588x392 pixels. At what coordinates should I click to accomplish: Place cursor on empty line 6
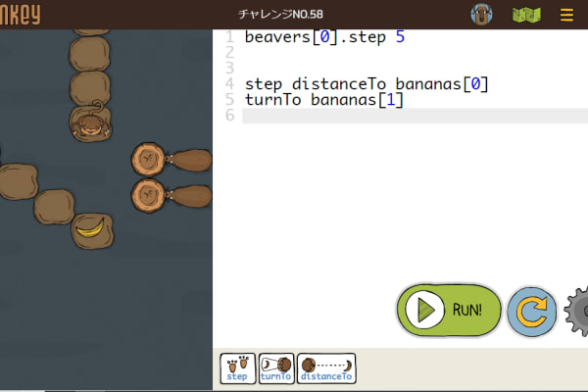coord(392,116)
